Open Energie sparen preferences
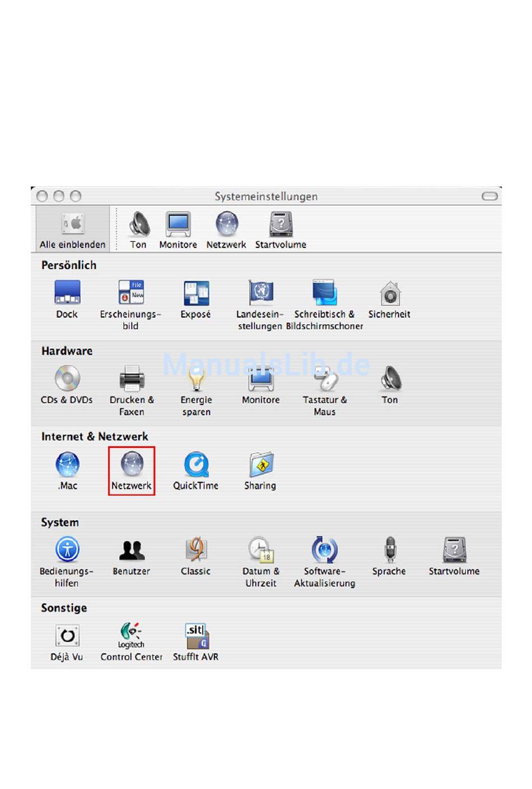 197,391
